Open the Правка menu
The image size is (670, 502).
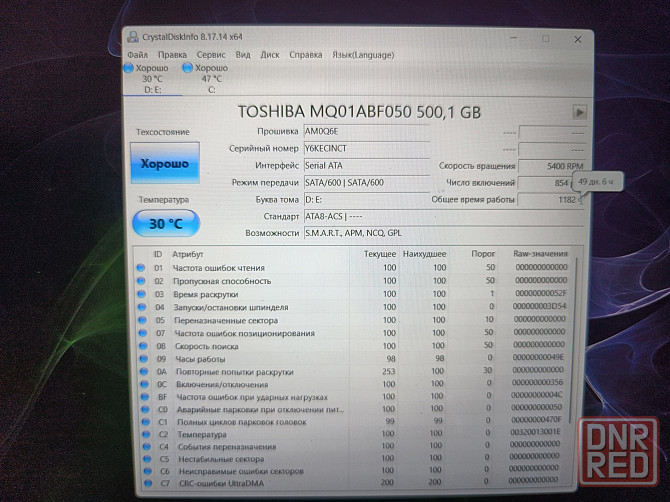click(x=172, y=55)
